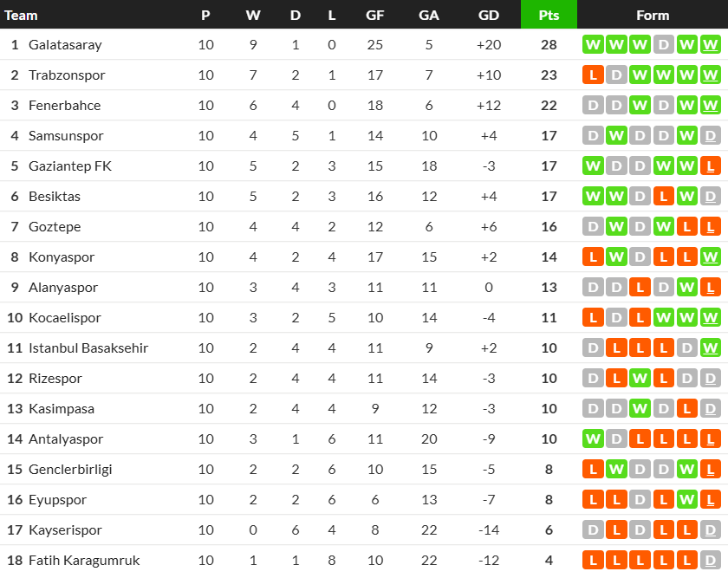Go to the Konyaspor team link

click(62, 257)
